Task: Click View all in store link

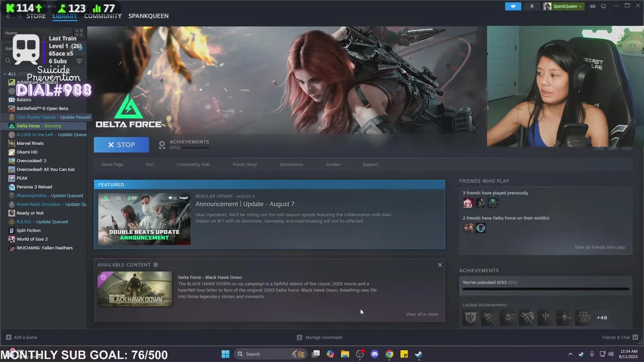Action: [x=422, y=314]
